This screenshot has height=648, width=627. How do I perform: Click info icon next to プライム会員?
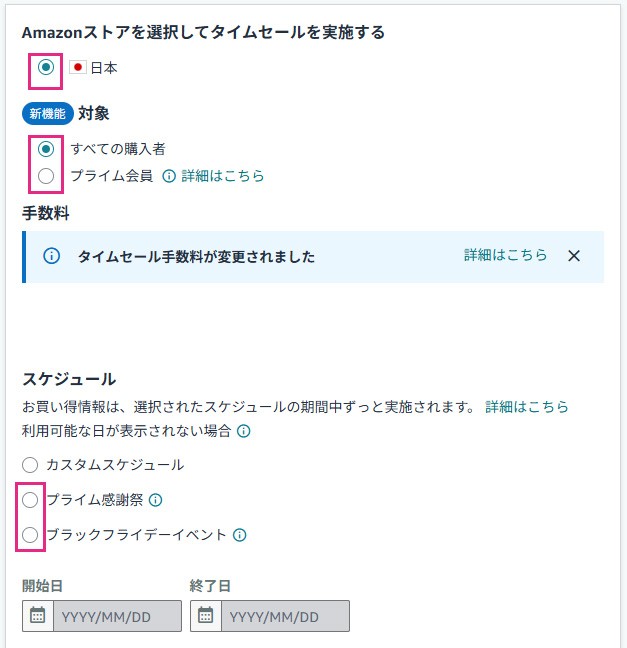pyautogui.click(x=169, y=176)
